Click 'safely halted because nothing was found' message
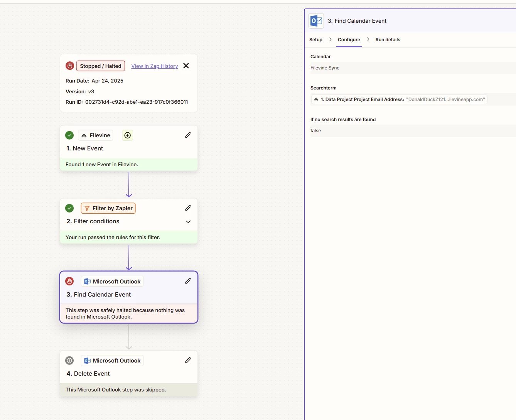516x420 pixels. point(125,314)
